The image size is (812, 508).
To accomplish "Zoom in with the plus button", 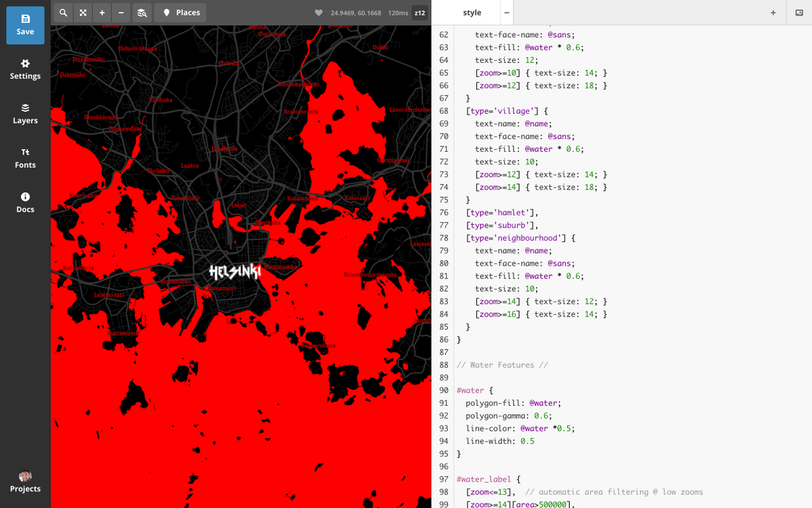I will click(x=101, y=13).
